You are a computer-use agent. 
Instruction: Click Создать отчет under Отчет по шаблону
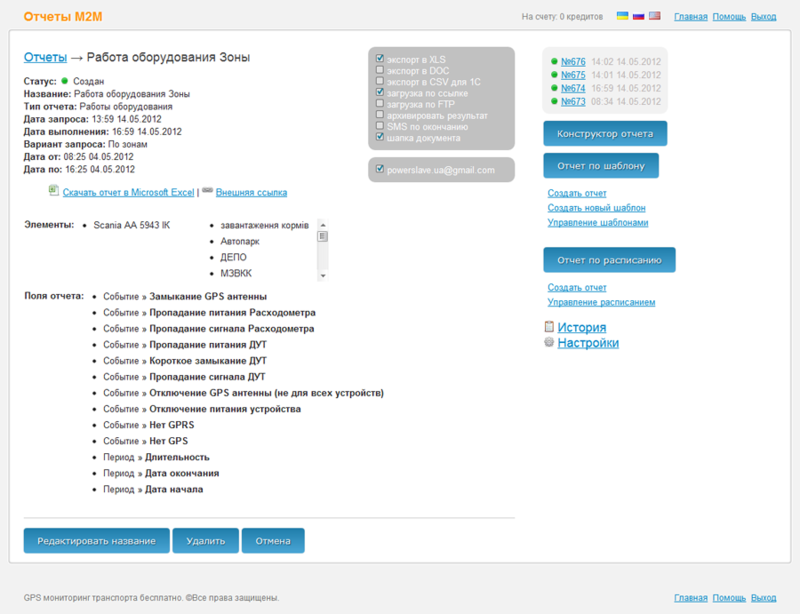click(x=577, y=193)
